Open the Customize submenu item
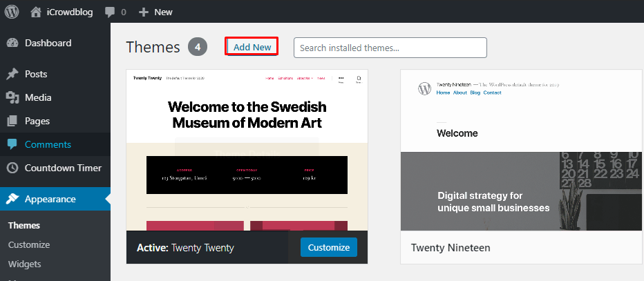Image resolution: width=644 pixels, height=281 pixels. pyautogui.click(x=29, y=244)
